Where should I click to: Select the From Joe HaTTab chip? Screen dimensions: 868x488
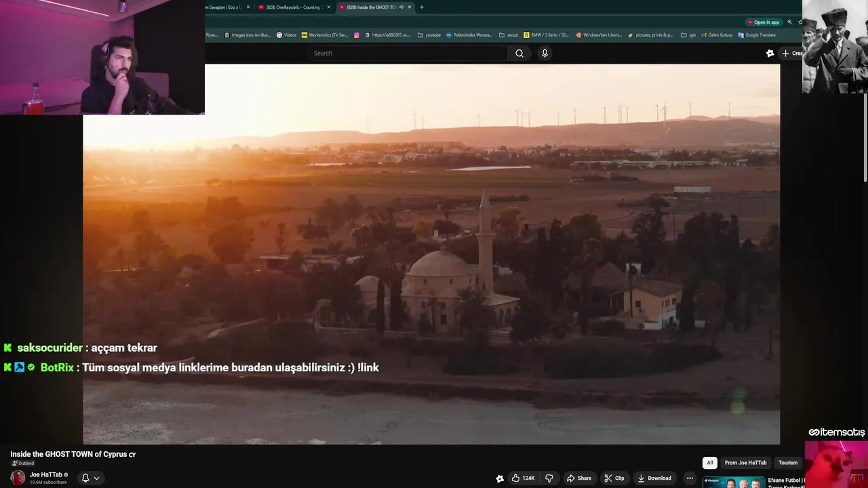point(745,463)
